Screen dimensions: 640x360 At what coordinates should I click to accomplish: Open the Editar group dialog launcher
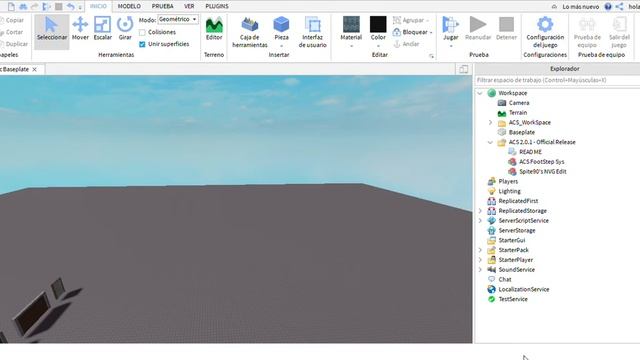pyautogui.click(x=431, y=56)
